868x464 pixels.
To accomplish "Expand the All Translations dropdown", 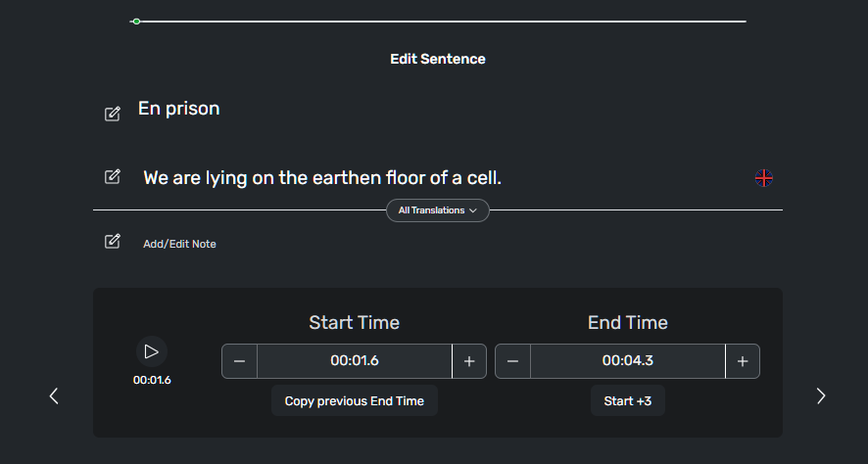I will tap(437, 210).
